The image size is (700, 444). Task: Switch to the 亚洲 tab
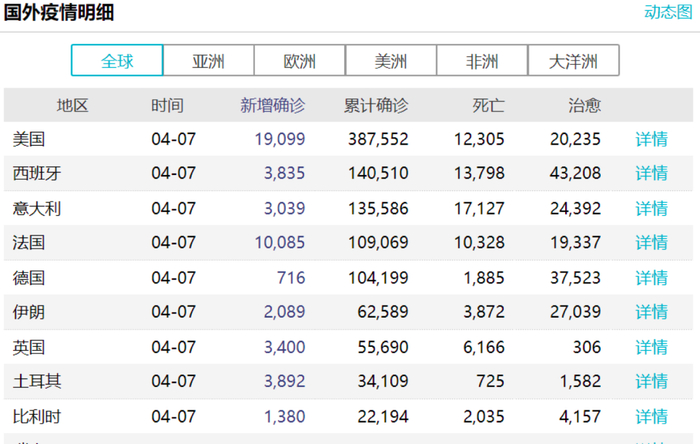click(x=208, y=61)
